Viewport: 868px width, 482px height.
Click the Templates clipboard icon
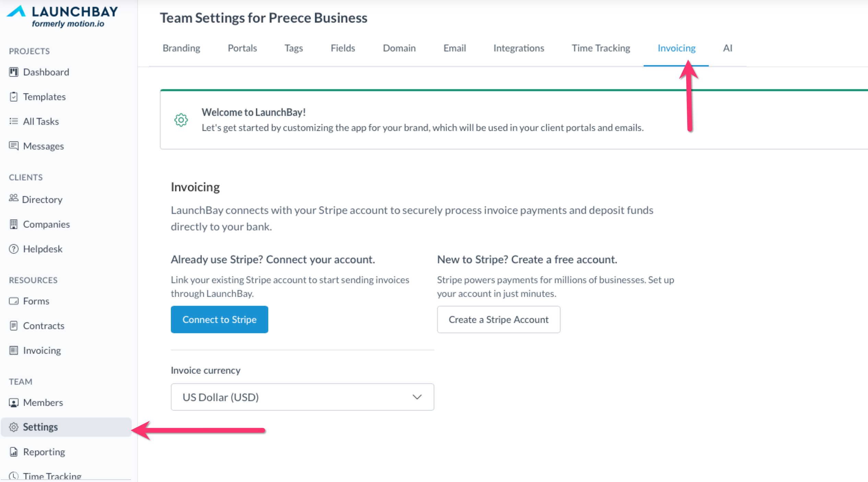(14, 97)
